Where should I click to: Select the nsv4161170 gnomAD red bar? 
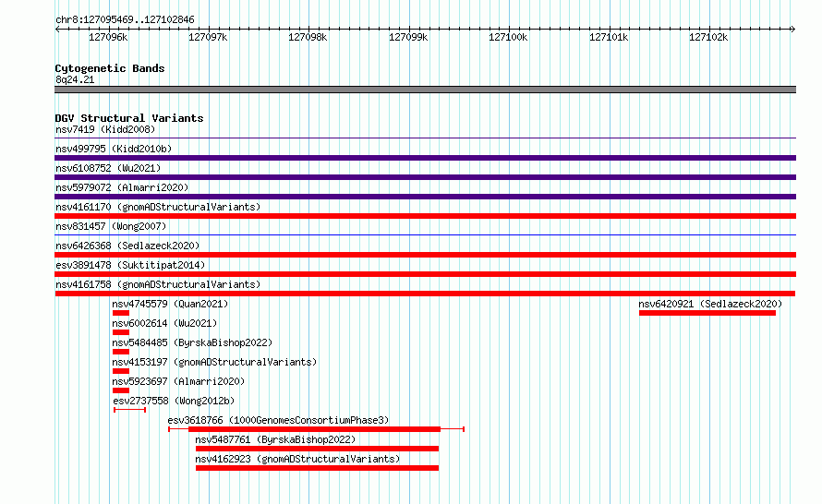[425, 216]
